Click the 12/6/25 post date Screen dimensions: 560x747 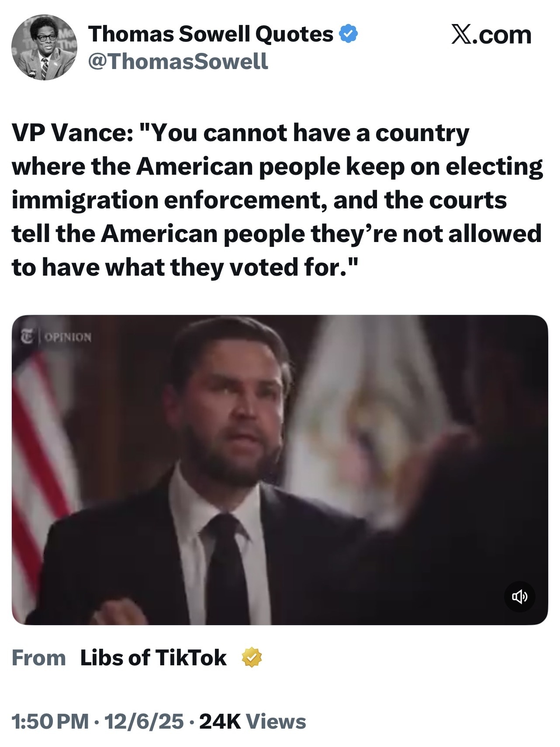144,721
